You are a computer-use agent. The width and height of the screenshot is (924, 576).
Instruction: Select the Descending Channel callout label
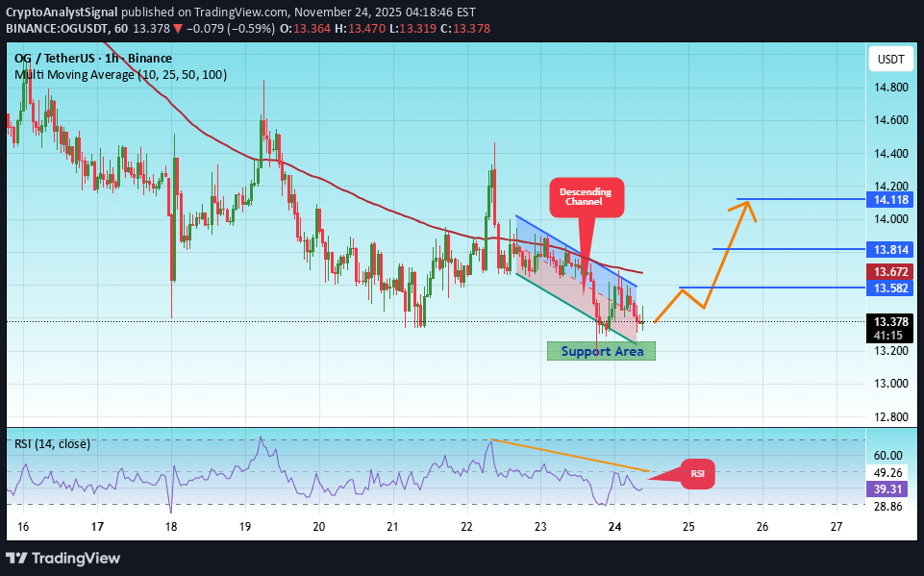pos(586,196)
